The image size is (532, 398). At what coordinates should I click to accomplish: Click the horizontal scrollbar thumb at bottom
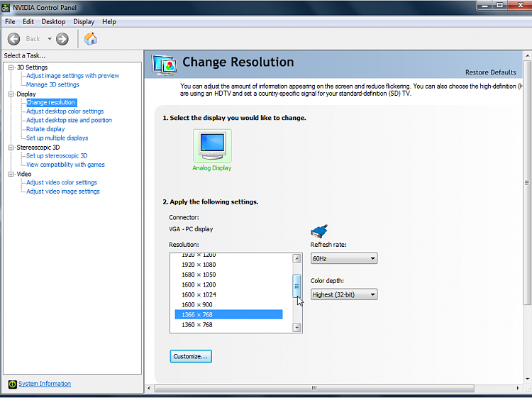(314, 388)
